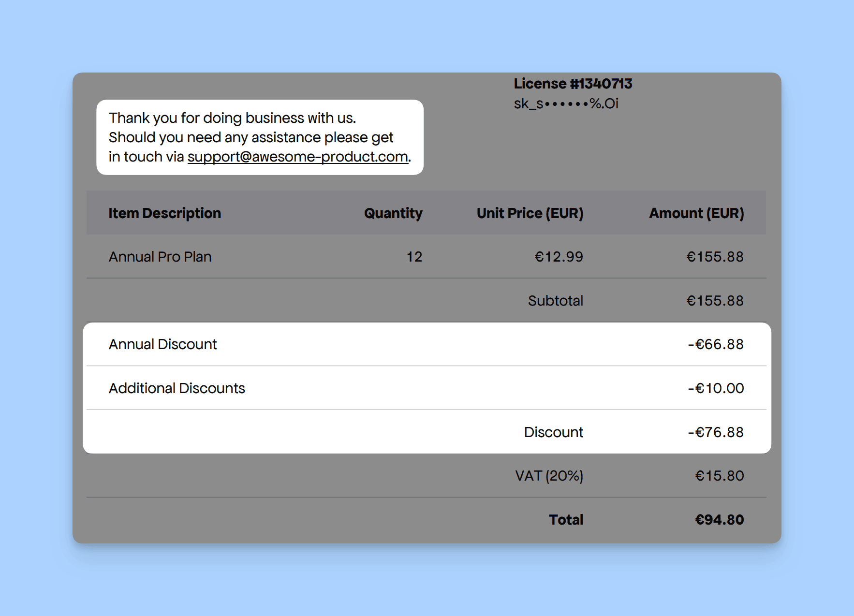Click the Subtotal label

click(556, 301)
